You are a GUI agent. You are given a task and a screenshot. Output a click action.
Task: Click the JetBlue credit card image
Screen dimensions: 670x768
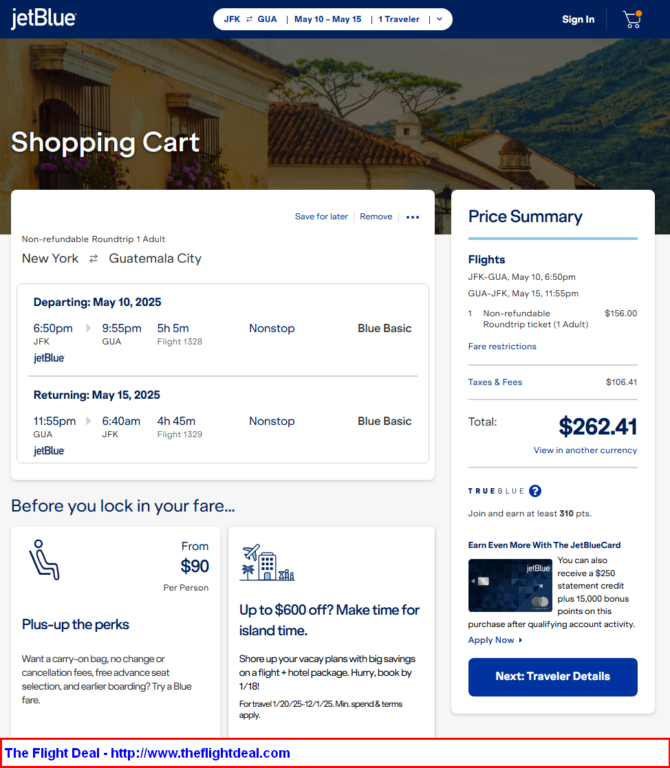point(510,585)
